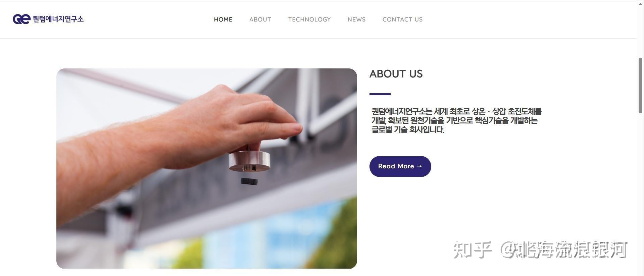Go to the ABOUT page
This screenshot has height=276, width=644.
coord(260,19)
